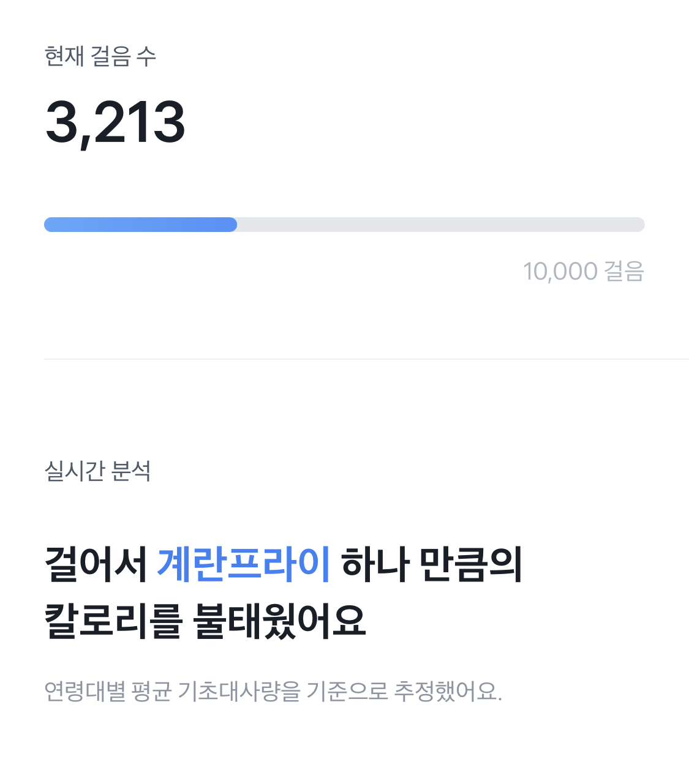Select the "10,000" goal number
Screen dimensions: 689x784
pos(560,271)
